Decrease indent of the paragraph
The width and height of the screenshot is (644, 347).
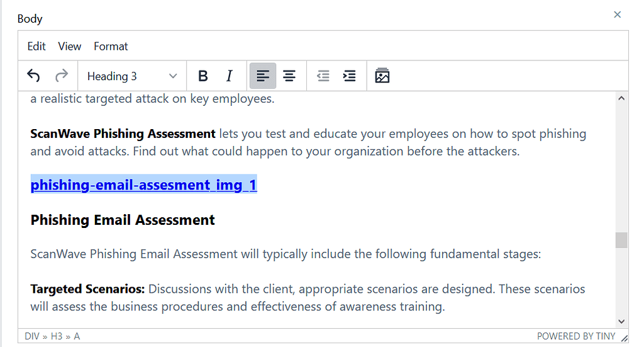point(323,76)
